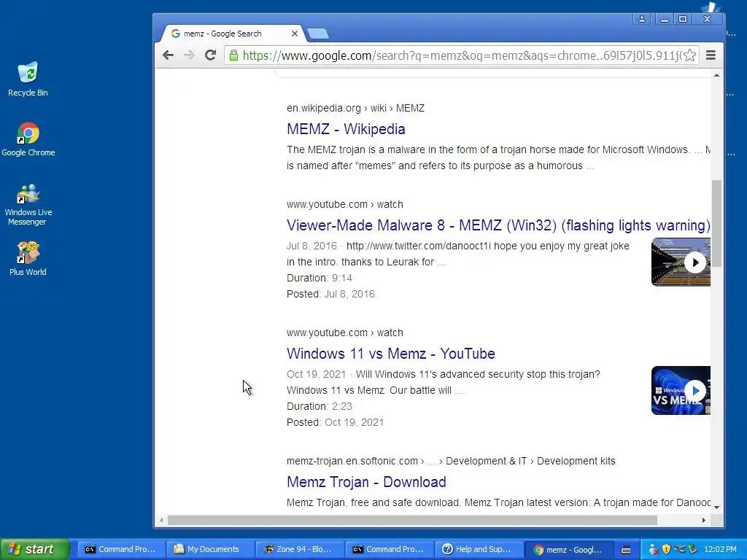Click the horizontal scrollbar thumb
Screen dimensions: 747x560
[x=412, y=521]
